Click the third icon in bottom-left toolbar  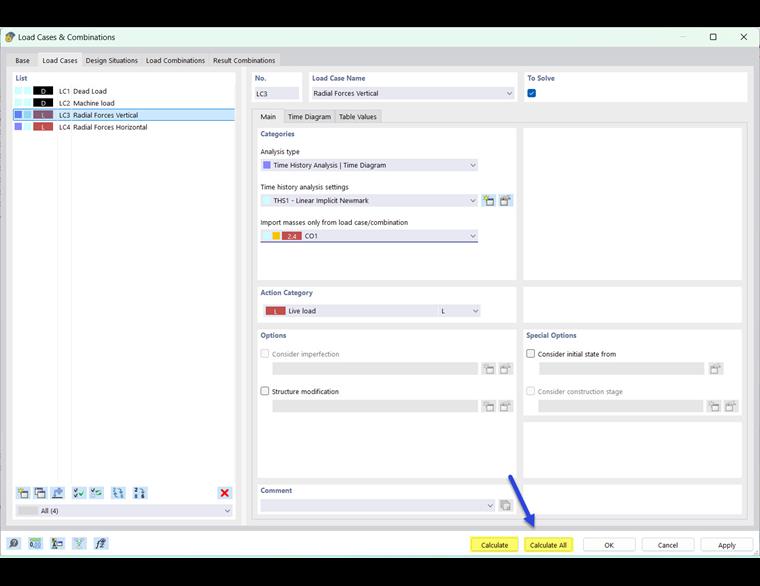point(57,543)
